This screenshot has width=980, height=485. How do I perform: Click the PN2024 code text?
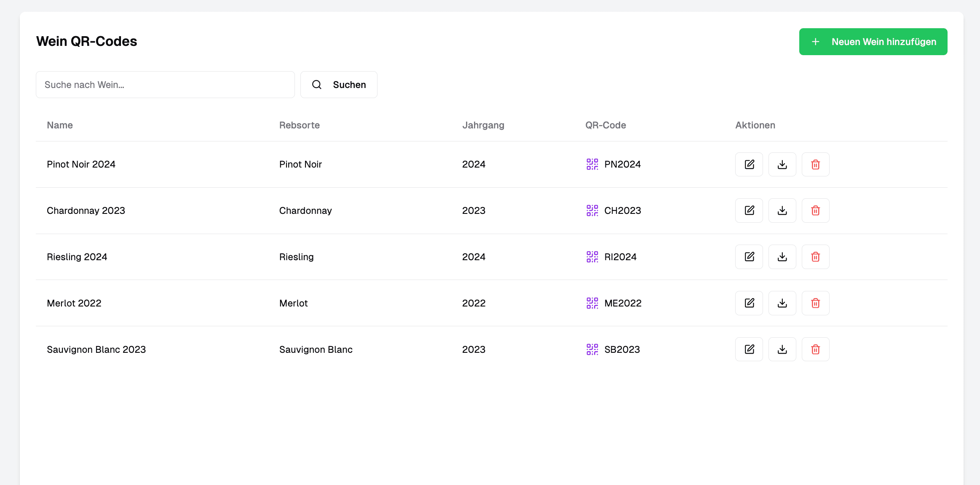point(622,164)
